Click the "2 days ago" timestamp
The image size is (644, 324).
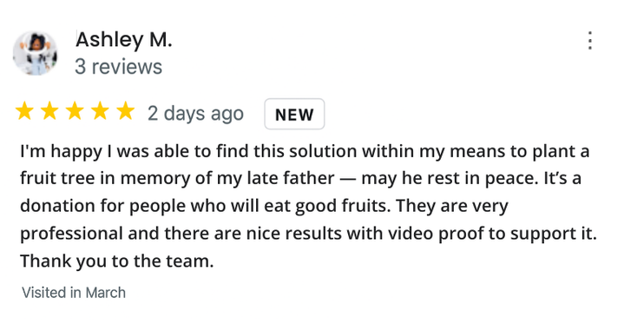195,114
